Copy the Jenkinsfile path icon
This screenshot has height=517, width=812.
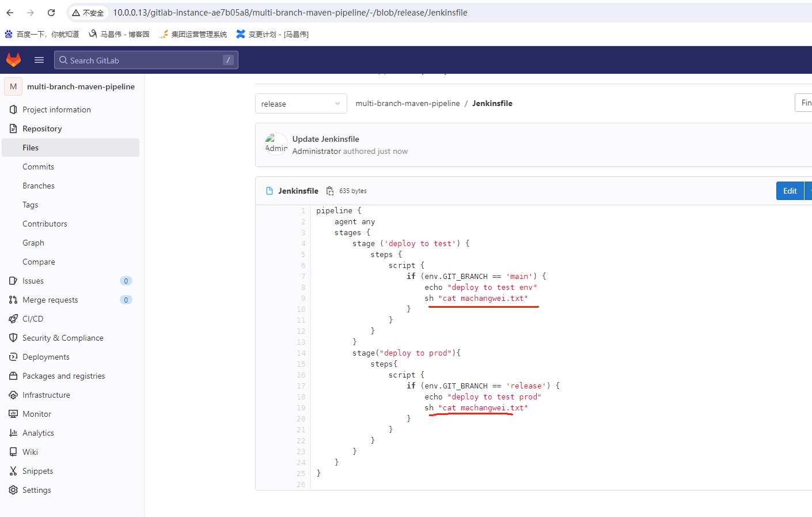330,191
